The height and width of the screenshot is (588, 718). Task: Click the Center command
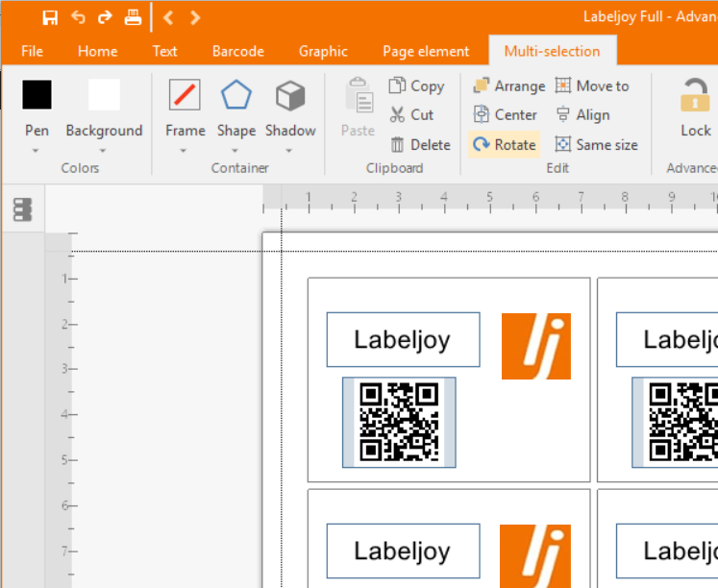(x=505, y=114)
